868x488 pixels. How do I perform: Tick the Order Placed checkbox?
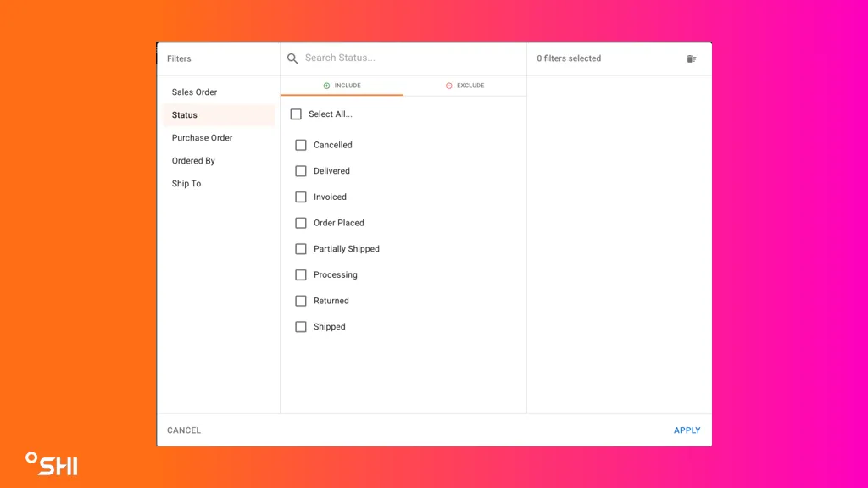[301, 223]
